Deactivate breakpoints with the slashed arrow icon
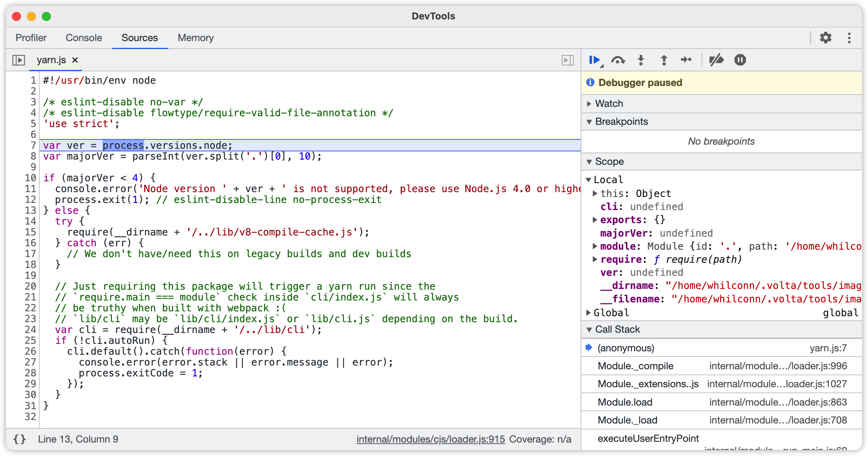 [x=716, y=60]
